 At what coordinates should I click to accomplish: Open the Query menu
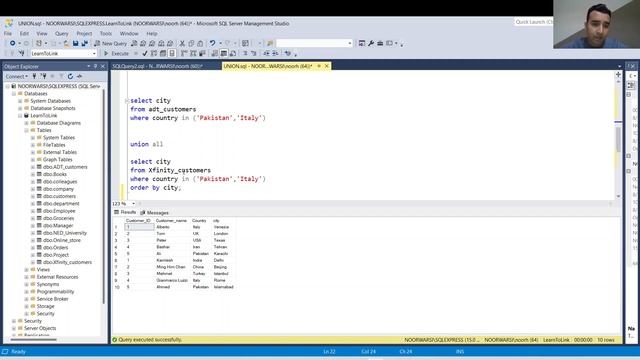pos(62,33)
